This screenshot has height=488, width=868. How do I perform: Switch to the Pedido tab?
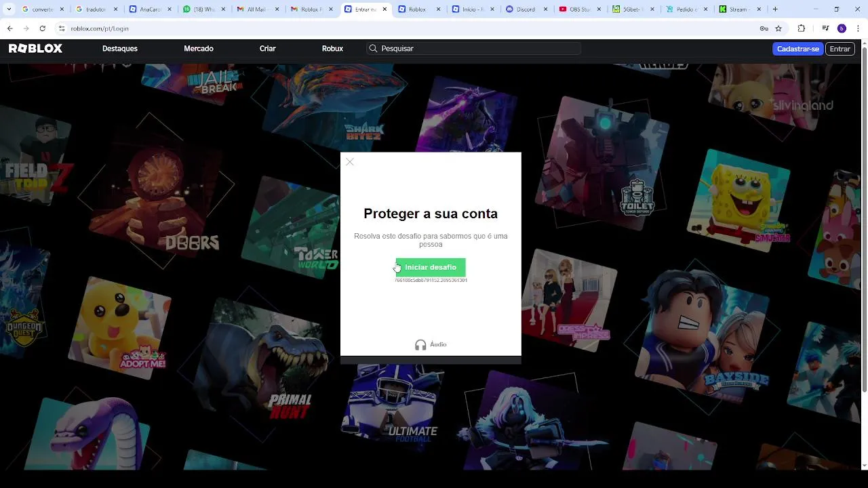point(686,9)
